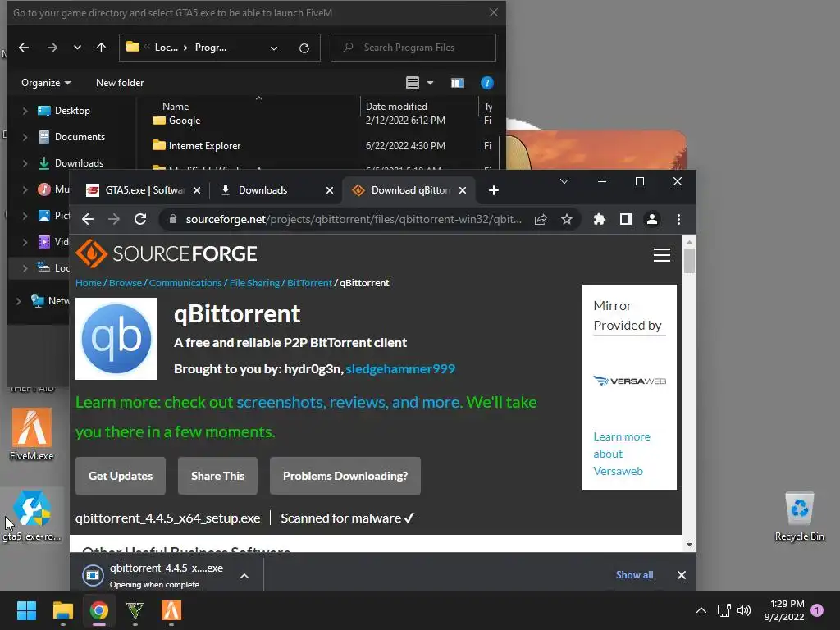Viewport: 840px width, 630px height.
Task: Follow the Communications breadcrumb link
Action: 185,283
